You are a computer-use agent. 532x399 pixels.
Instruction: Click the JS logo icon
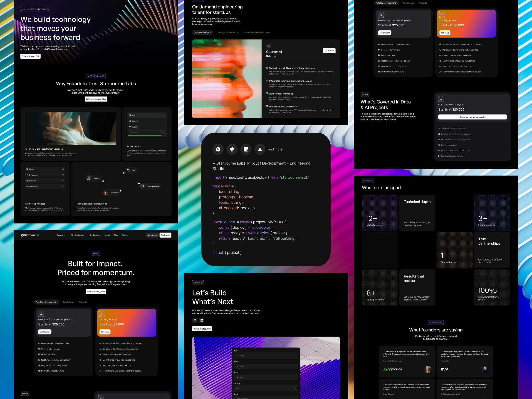pyautogui.click(x=246, y=149)
